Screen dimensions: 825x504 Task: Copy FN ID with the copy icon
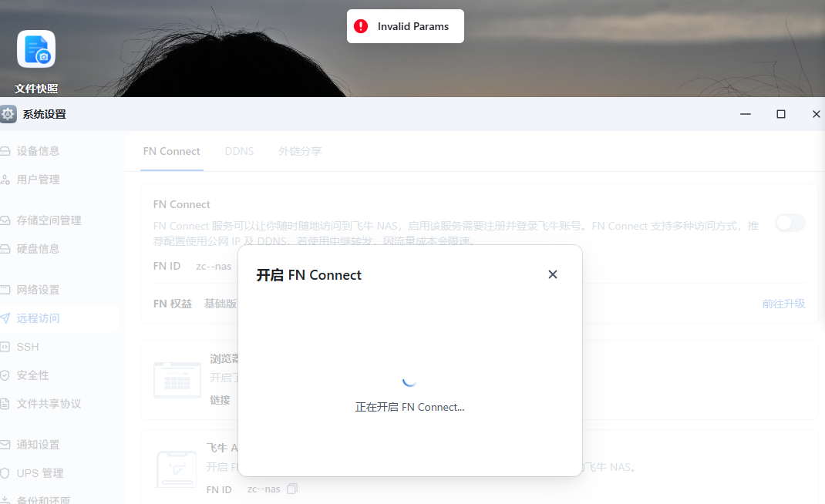click(292, 489)
